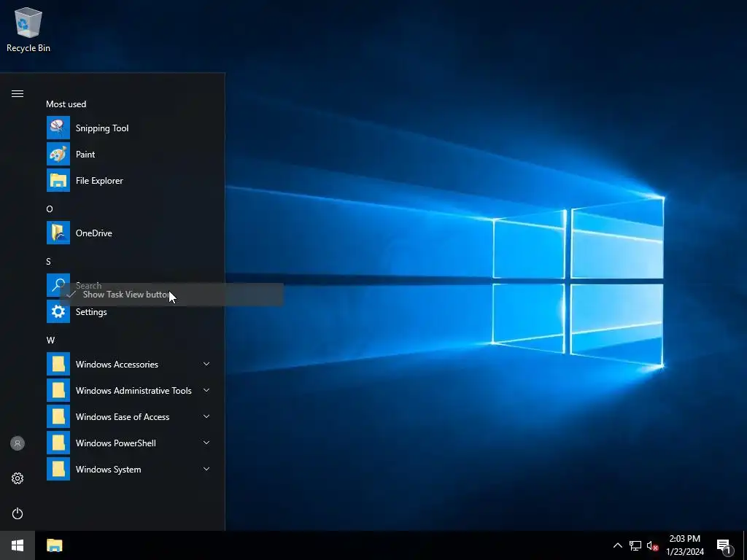The width and height of the screenshot is (747, 560).
Task: Launch OneDrive from the Start menu
Action: [x=128, y=233]
